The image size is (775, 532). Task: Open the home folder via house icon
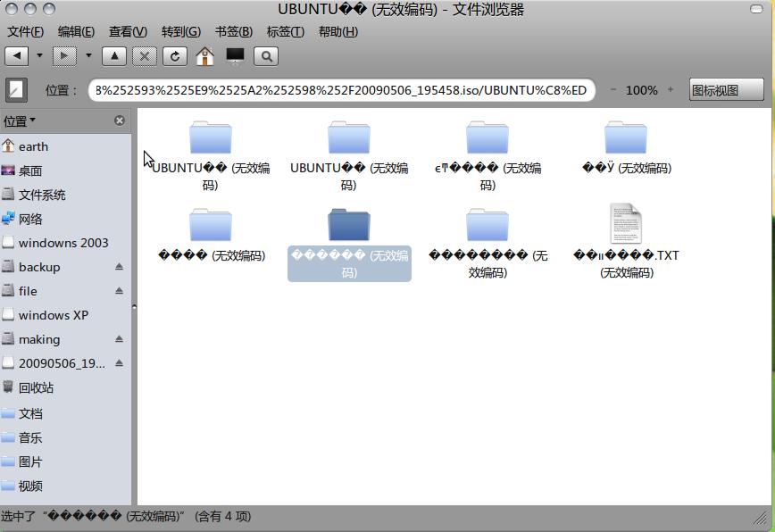(205, 56)
